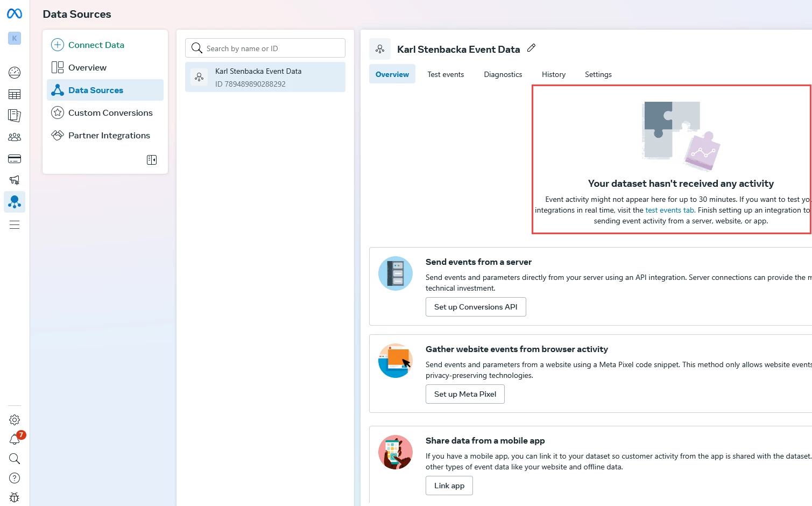
Task: Click the Karl Stenbacka Event Data title
Action: click(x=458, y=49)
